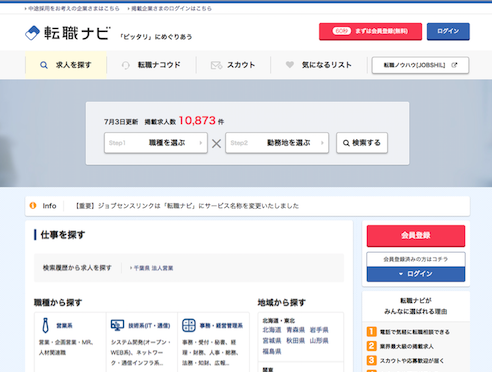Click the necktie icon for 営業系
Screen dimensions: 492x372
pyautogui.click(x=45, y=325)
